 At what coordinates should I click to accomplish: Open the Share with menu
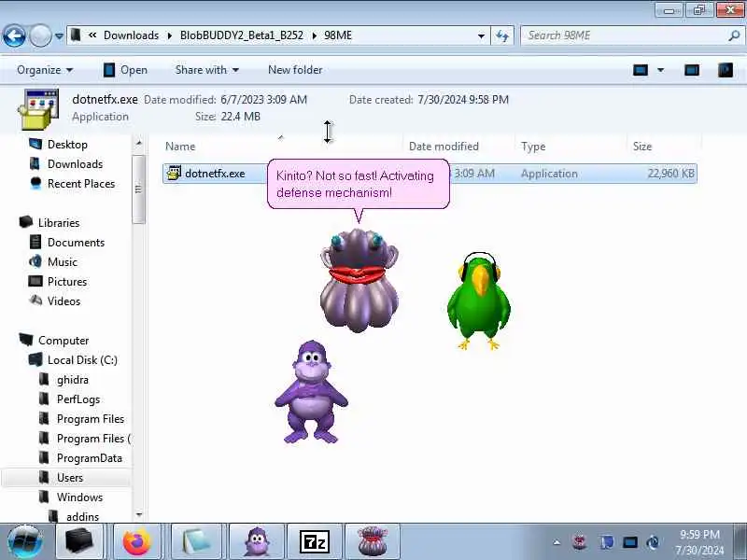[206, 70]
